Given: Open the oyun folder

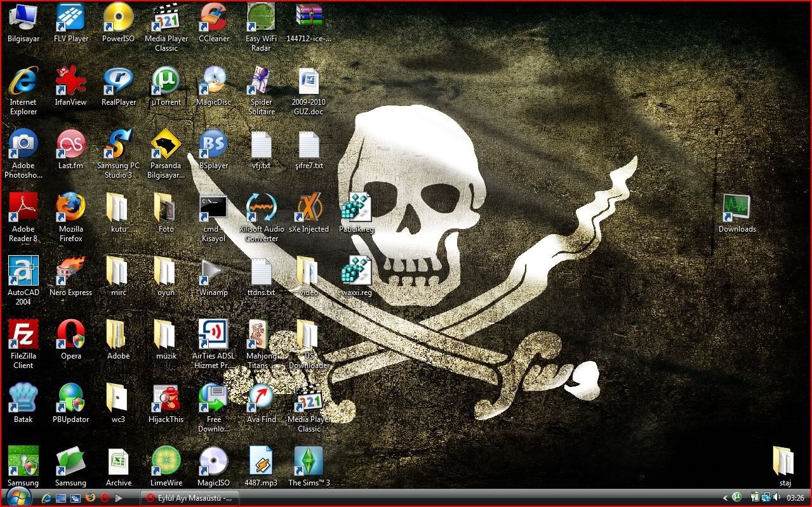Looking at the screenshot, I should (x=166, y=277).
